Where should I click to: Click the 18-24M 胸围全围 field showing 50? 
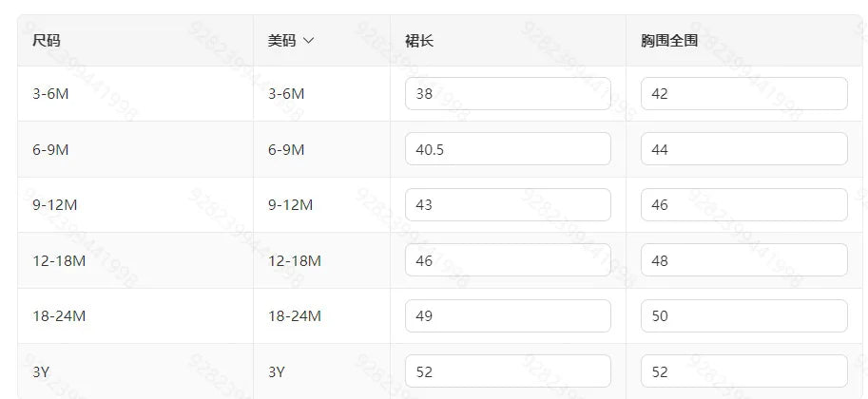click(743, 316)
